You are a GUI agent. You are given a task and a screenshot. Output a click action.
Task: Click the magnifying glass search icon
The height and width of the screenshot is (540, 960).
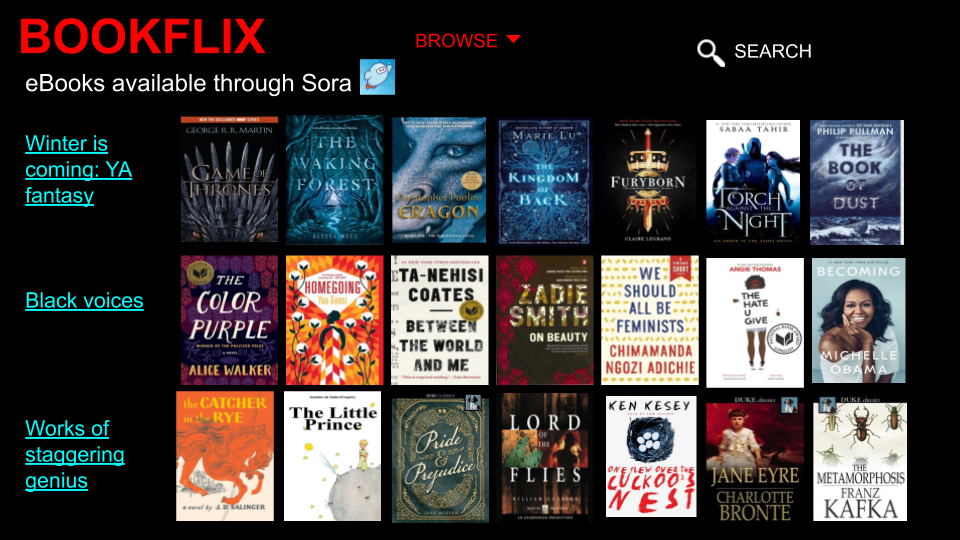pos(710,53)
